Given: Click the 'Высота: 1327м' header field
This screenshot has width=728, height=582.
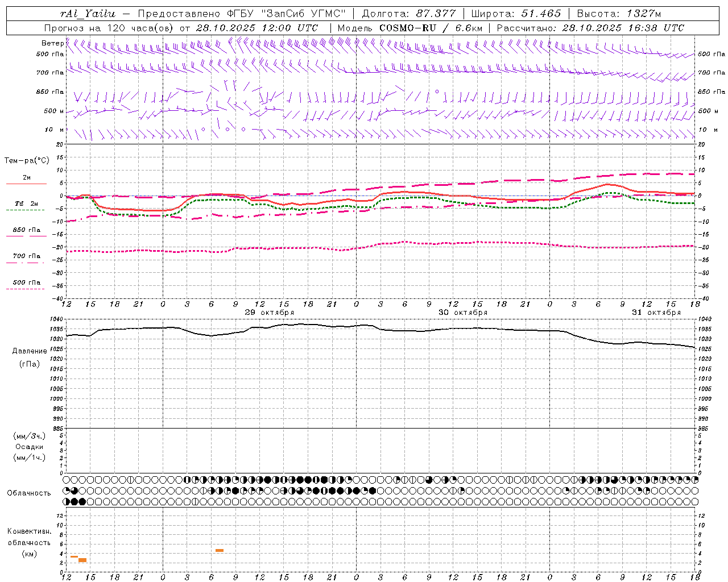Looking at the screenshot, I should 619,14.
